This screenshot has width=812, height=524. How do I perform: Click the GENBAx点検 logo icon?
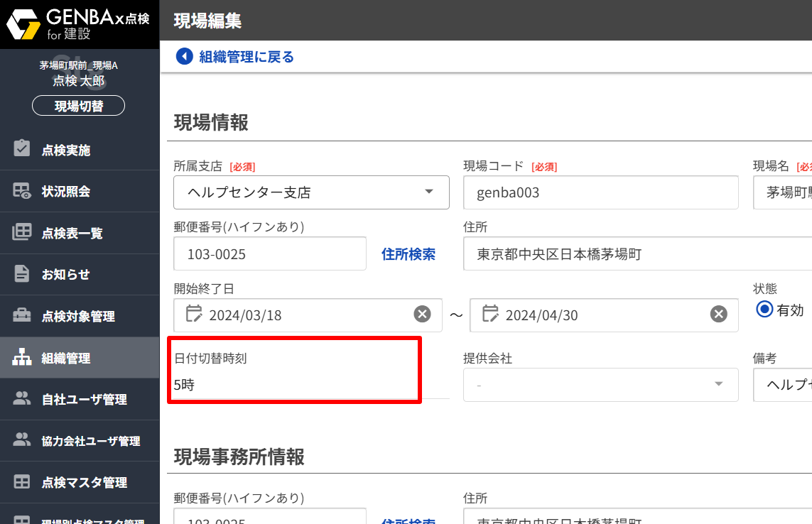pyautogui.click(x=23, y=24)
